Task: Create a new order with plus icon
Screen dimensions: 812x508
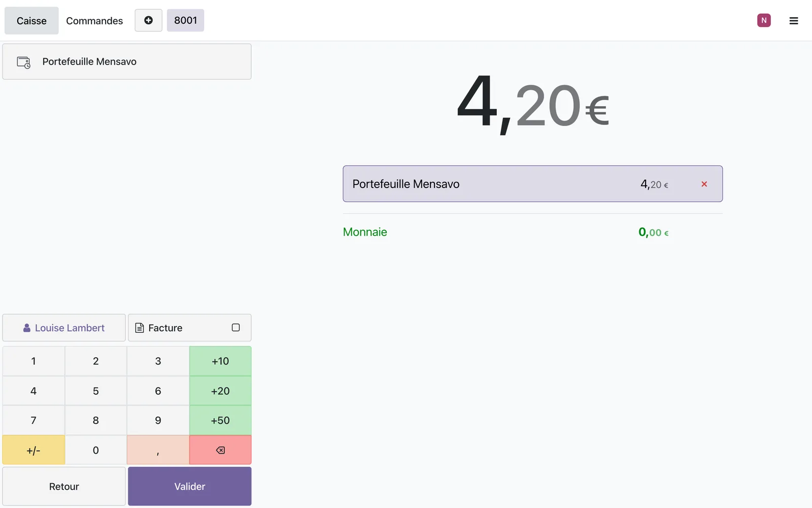Action: click(148, 20)
